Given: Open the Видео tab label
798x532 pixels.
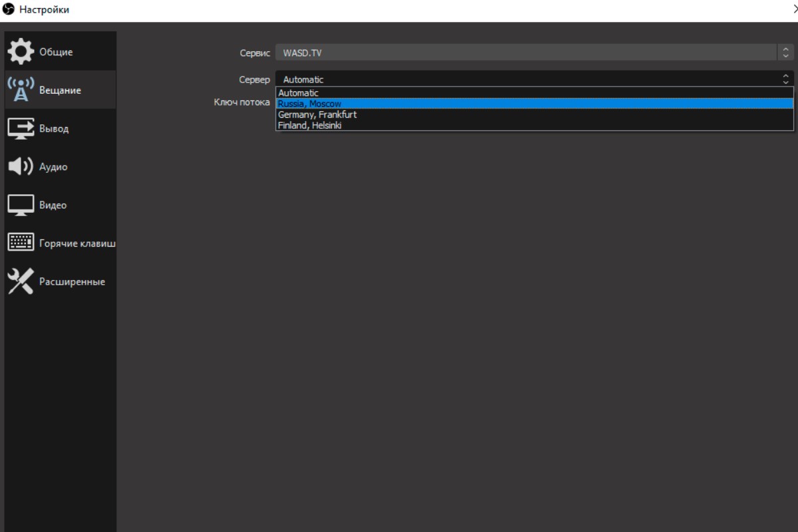Looking at the screenshot, I should (53, 205).
